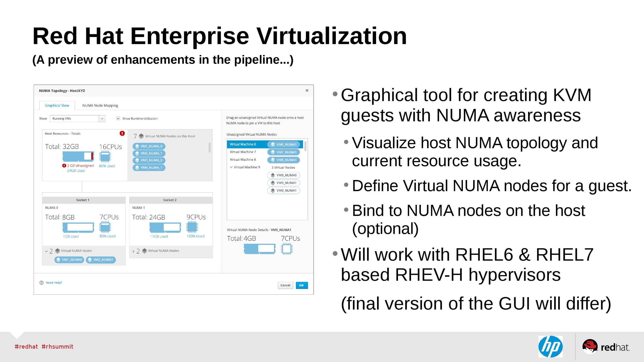Click the VM1_NUMA_0 node chip
This screenshot has width=644, height=362.
click(x=149, y=146)
